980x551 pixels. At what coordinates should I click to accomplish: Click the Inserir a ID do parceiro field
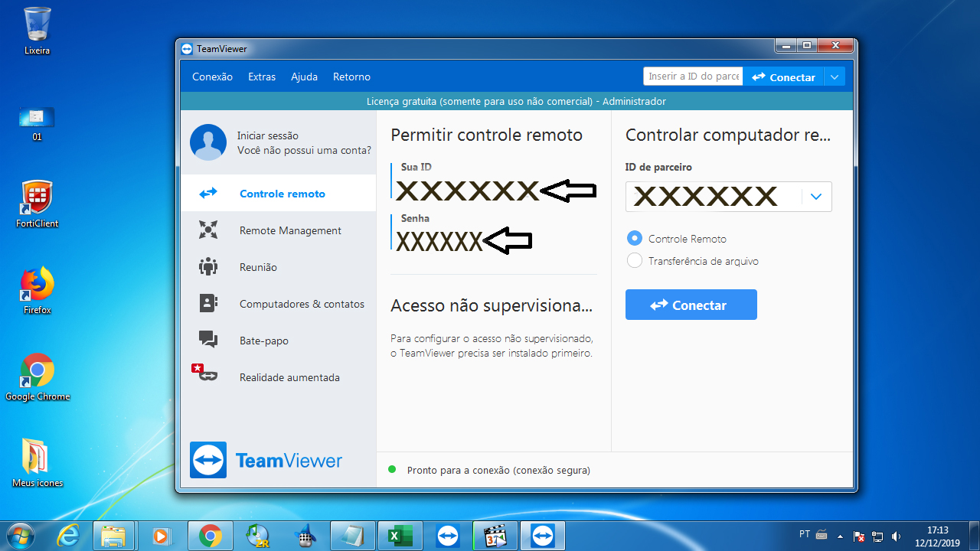pyautogui.click(x=691, y=76)
